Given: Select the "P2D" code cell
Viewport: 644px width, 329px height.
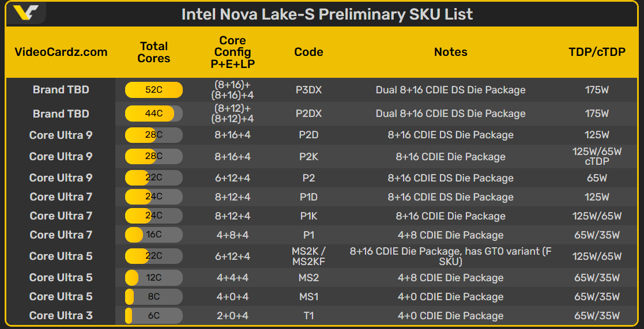Looking at the screenshot, I should tap(308, 135).
